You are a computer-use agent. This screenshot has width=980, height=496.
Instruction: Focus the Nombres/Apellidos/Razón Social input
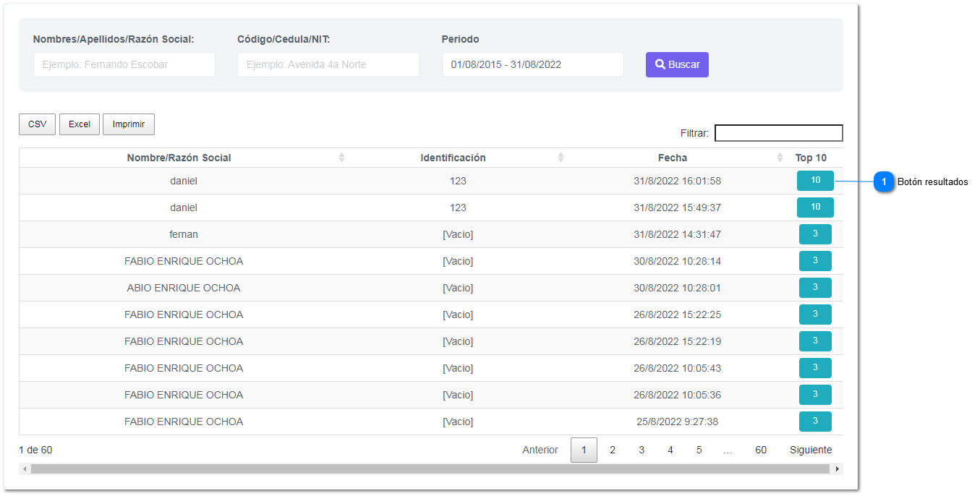124,64
